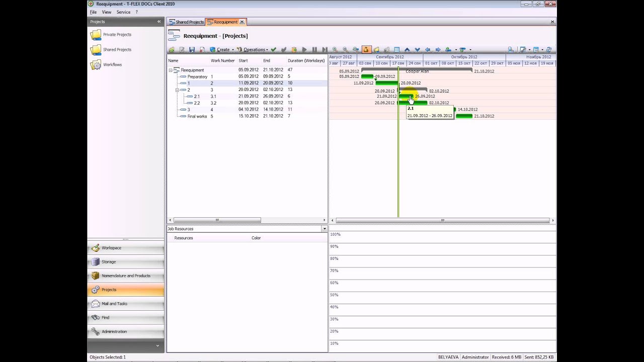Expand the navigation pane overflow chevron
This screenshot has height=362, width=644.
(x=157, y=346)
